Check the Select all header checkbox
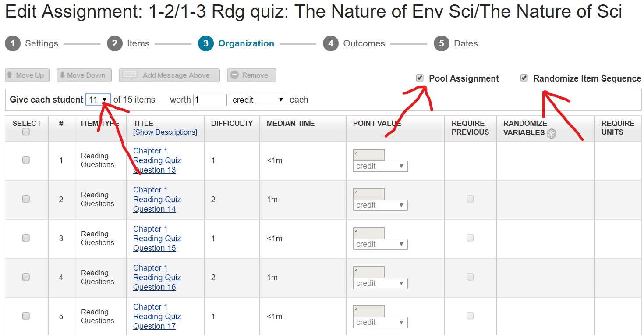The height and width of the screenshot is (335, 644). (x=26, y=132)
